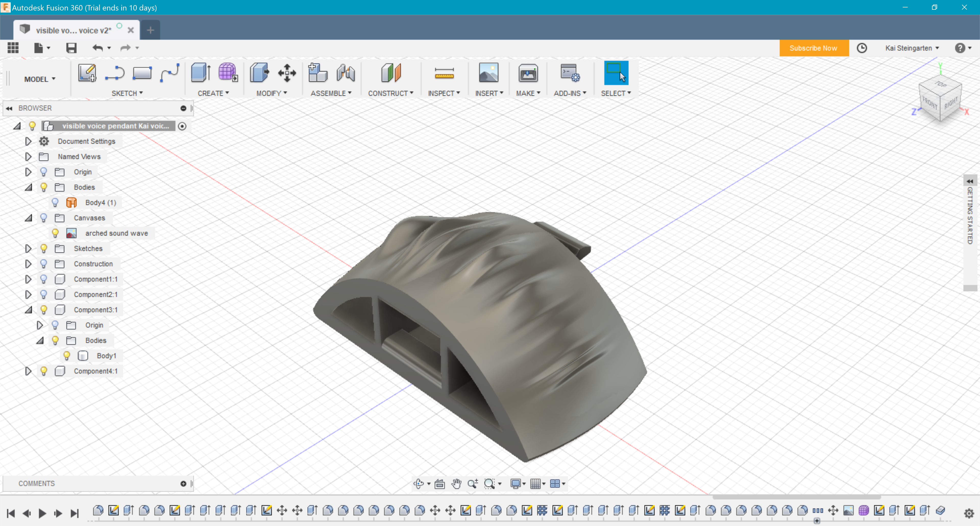Click the timeline horizontal scrollbar
Viewport: 980px width, 526px height.
click(x=796, y=497)
